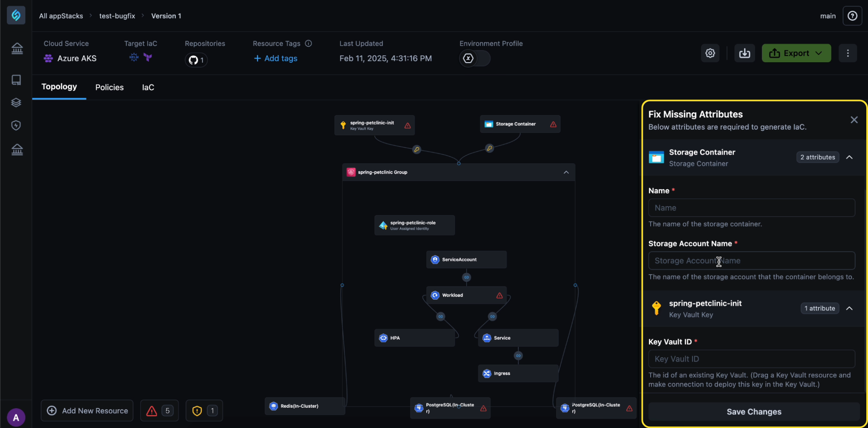Click the GitHub repositories icon
This screenshot has height=428, width=868.
point(196,60)
